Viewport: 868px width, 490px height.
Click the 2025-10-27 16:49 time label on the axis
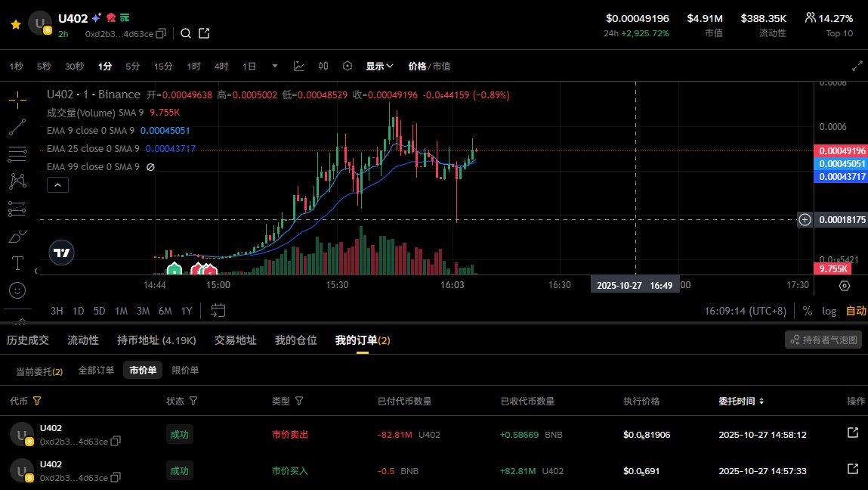(635, 286)
